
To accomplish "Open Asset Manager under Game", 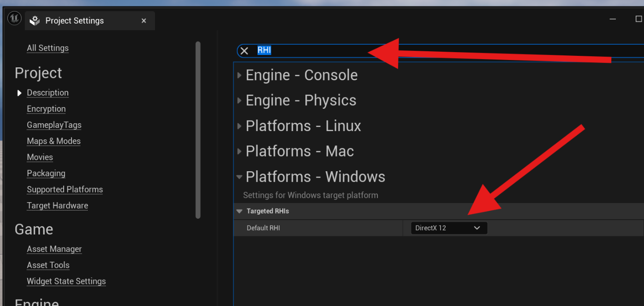I will click(x=54, y=249).
